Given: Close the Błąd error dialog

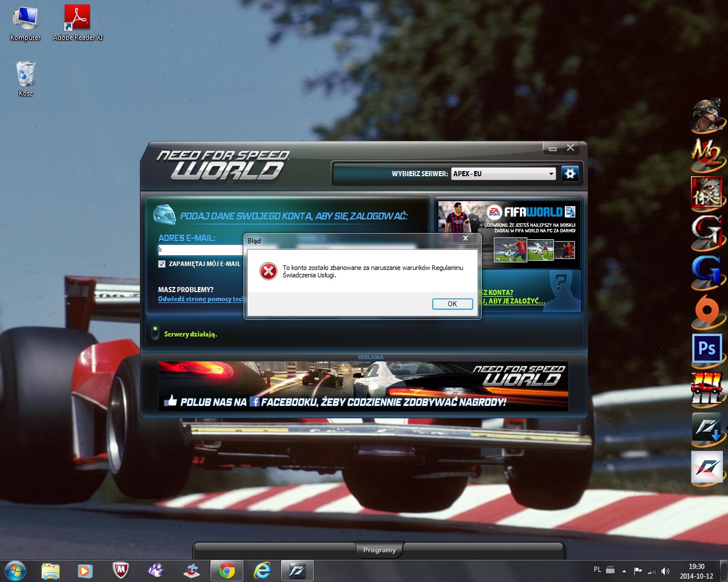Looking at the screenshot, I should [465, 239].
